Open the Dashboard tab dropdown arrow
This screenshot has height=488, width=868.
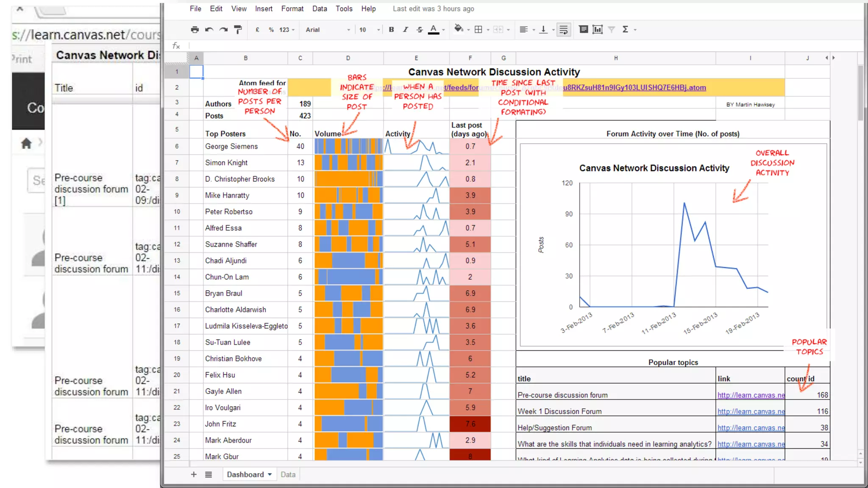coord(270,475)
